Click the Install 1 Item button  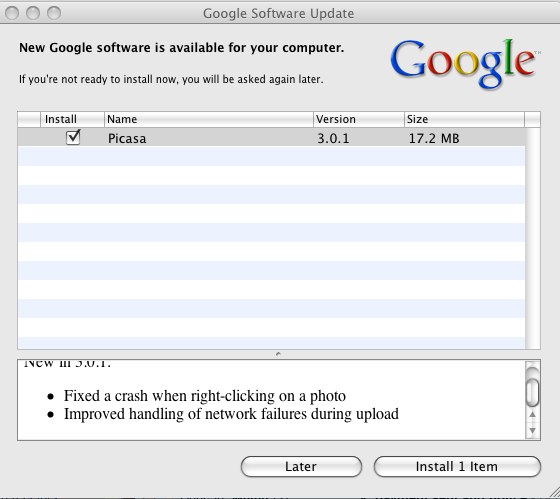(457, 466)
